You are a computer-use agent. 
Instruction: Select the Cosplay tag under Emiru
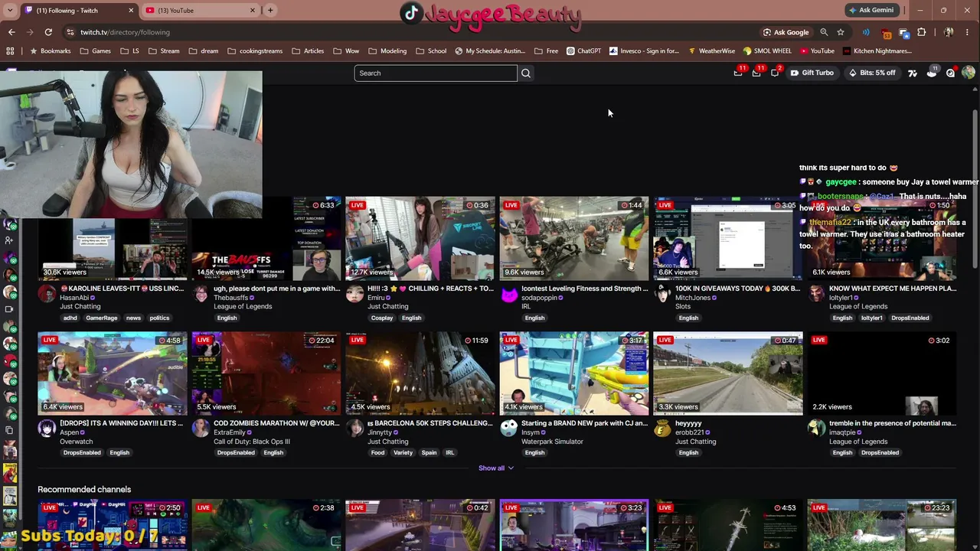(381, 318)
